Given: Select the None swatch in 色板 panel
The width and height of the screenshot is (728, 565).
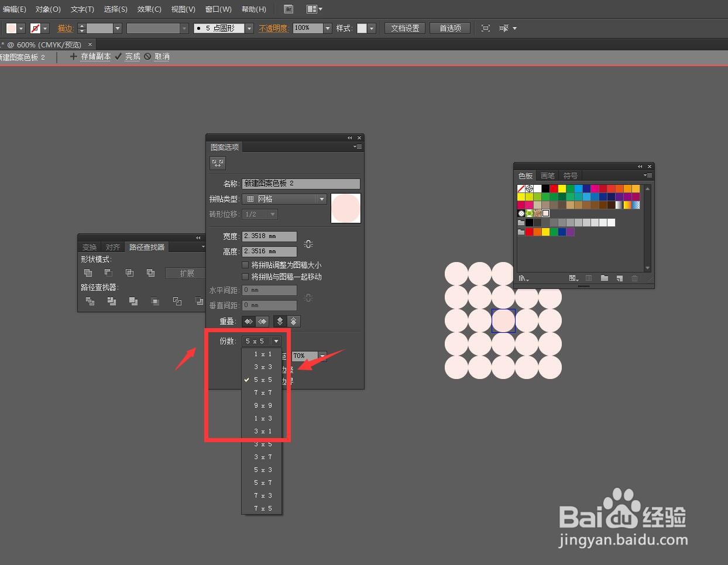Looking at the screenshot, I should 521,188.
